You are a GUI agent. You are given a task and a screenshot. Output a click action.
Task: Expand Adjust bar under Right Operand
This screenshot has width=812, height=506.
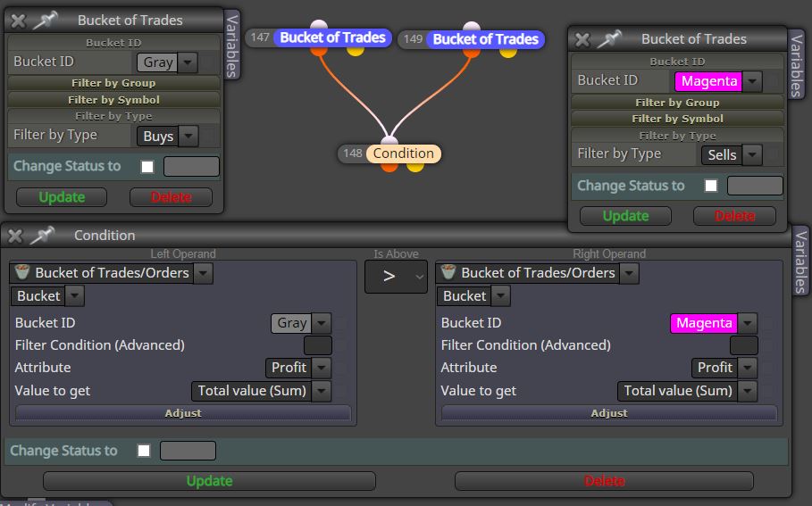pyautogui.click(x=609, y=413)
